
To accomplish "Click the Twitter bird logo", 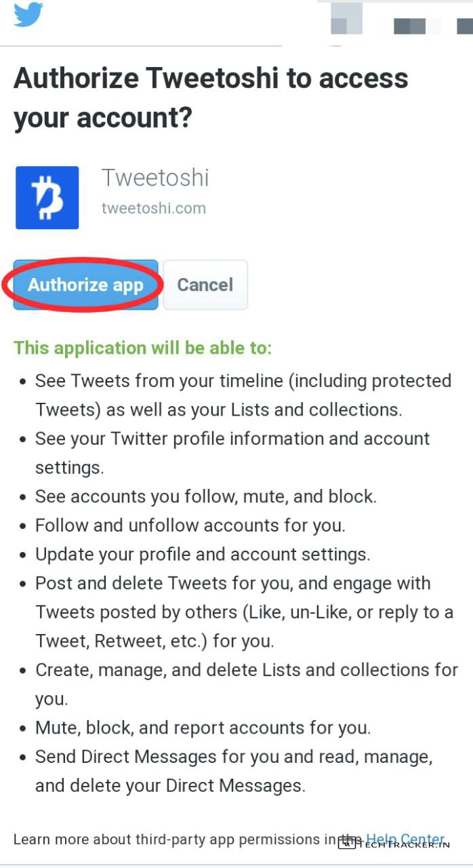I will (28, 15).
